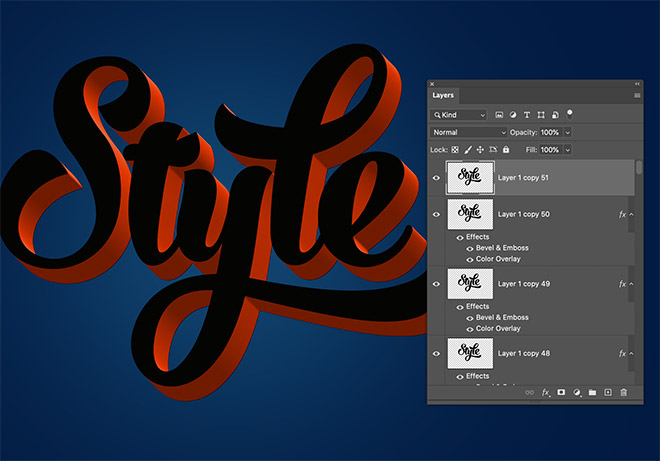Hide Color Overlay effect on copy 49
This screenshot has height=461, width=660.
pos(469,329)
